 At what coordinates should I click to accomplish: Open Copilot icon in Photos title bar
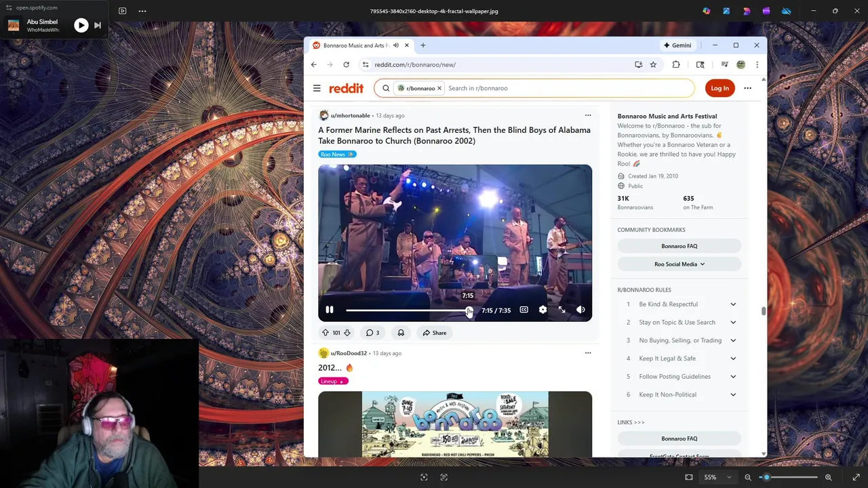pos(707,11)
